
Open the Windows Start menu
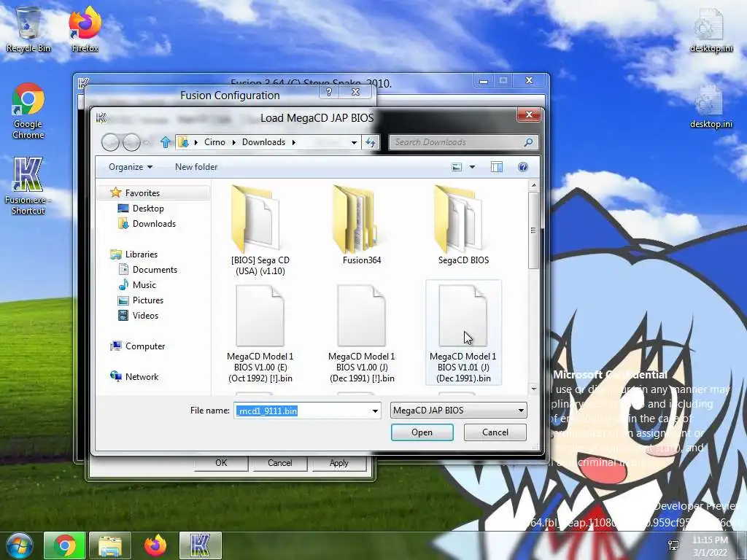click(x=19, y=545)
